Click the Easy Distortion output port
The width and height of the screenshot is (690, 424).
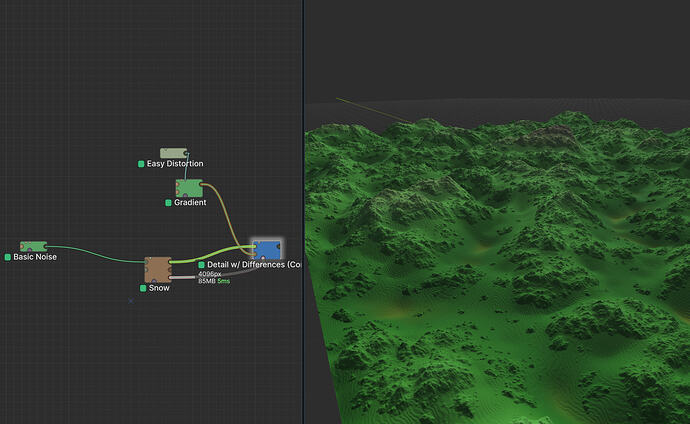click(x=186, y=154)
